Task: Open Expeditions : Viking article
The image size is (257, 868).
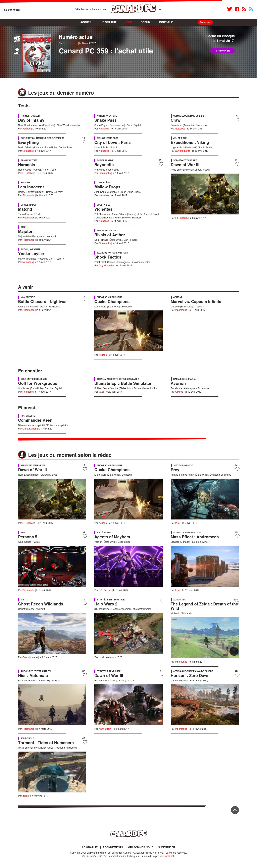Action: tap(190, 142)
